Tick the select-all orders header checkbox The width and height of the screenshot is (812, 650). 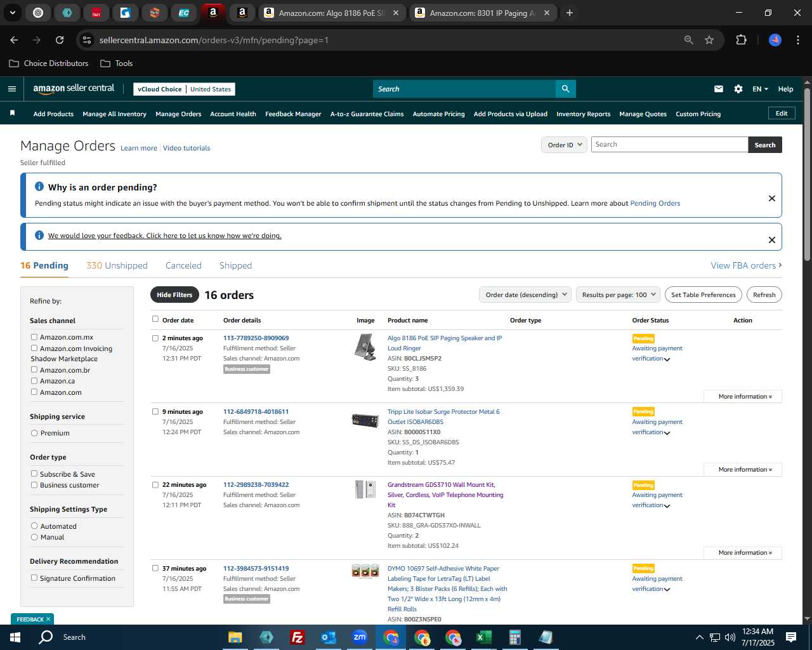155,319
